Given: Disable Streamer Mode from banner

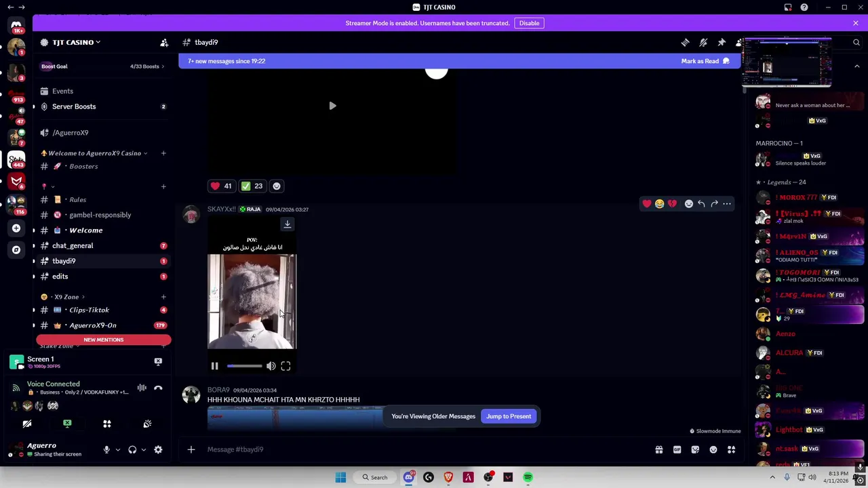Looking at the screenshot, I should 529,23.
